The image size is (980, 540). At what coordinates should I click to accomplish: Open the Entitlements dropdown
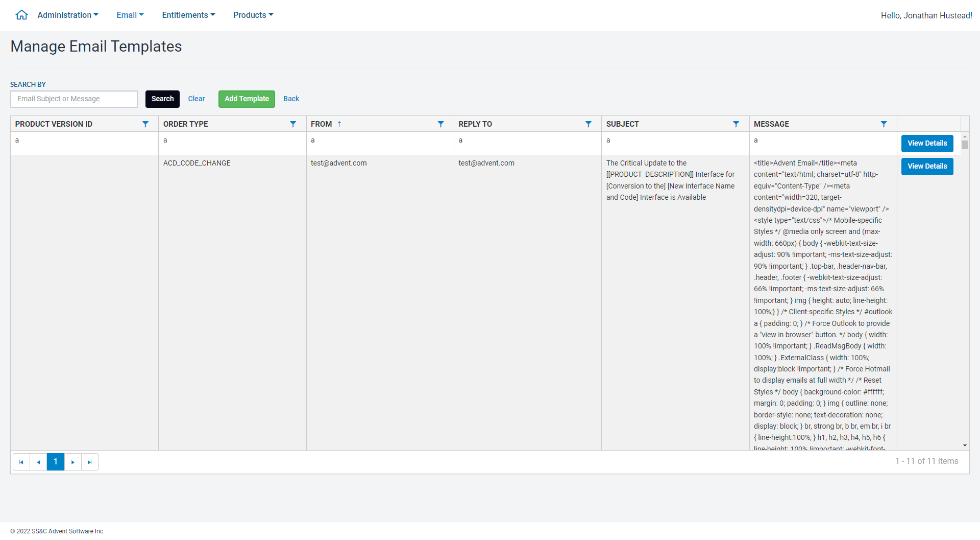(188, 15)
